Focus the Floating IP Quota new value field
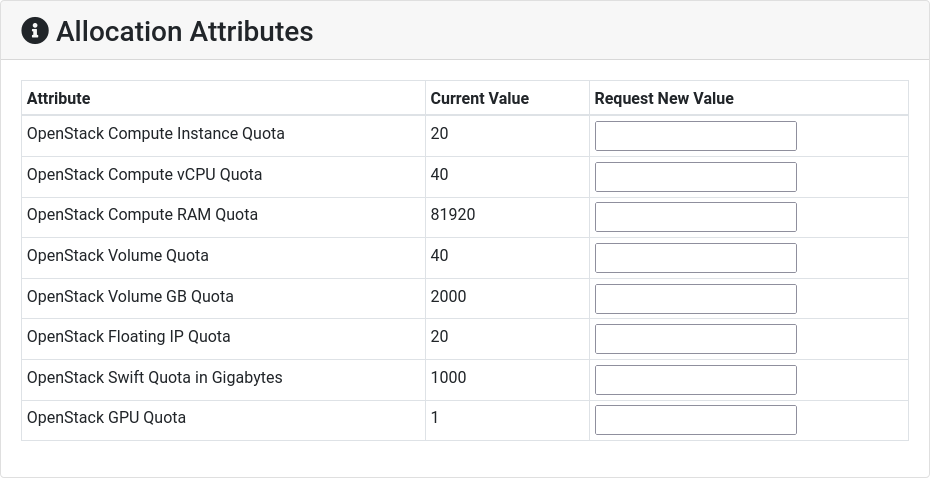 [696, 339]
